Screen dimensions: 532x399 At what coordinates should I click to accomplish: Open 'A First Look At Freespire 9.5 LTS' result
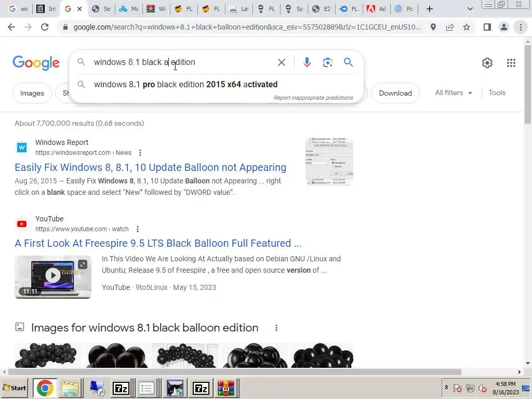click(x=158, y=243)
